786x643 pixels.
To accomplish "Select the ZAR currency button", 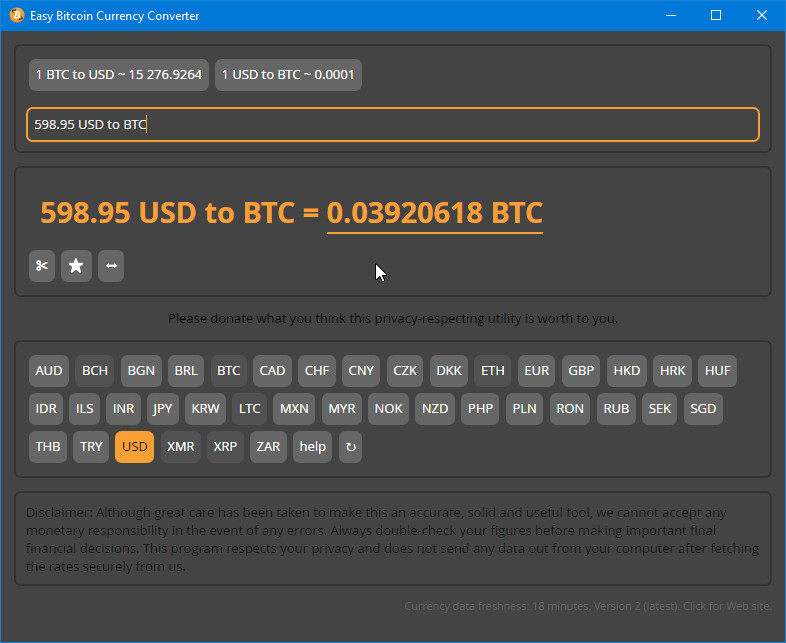I will 268,447.
